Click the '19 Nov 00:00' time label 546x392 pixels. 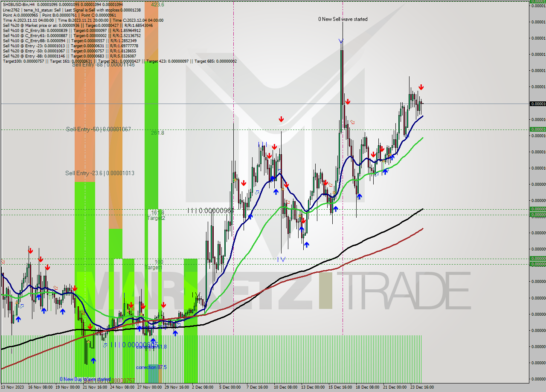tap(67, 387)
